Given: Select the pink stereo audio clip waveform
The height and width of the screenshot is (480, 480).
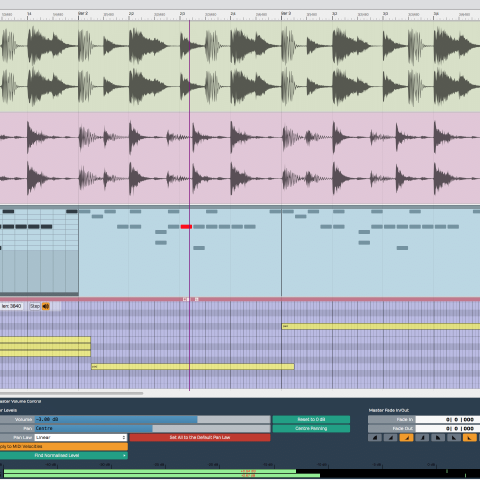Looking at the screenshot, I should [240, 158].
